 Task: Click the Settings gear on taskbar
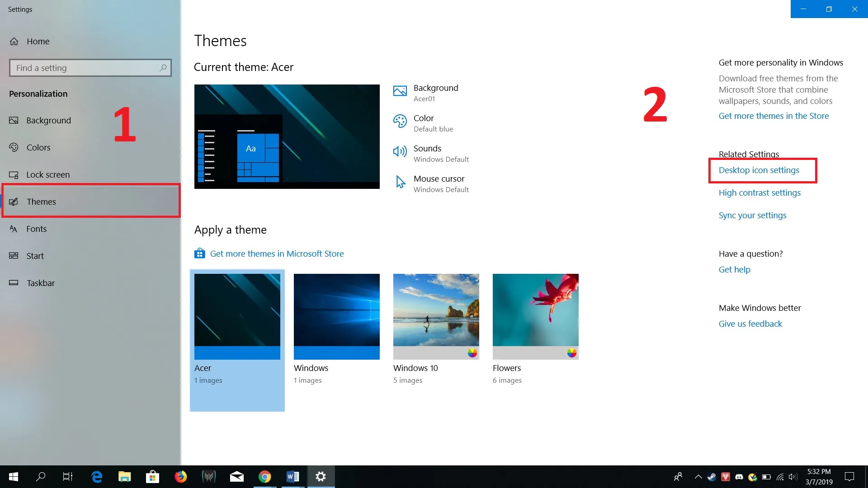tap(321, 477)
